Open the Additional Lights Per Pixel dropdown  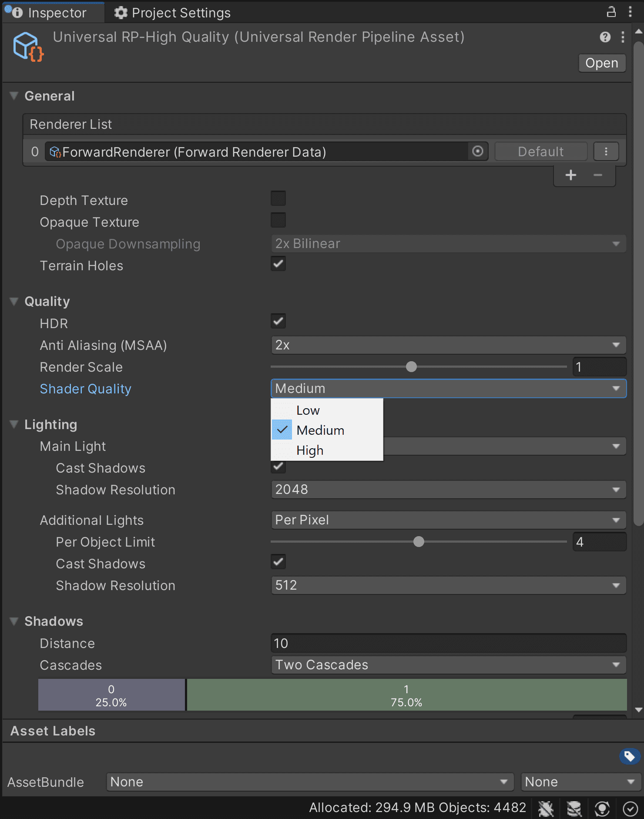449,520
